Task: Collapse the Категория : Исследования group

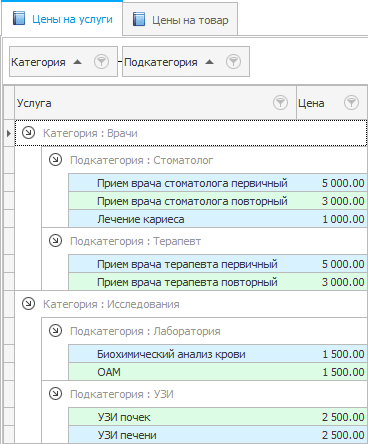Action: pyautogui.click(x=28, y=304)
